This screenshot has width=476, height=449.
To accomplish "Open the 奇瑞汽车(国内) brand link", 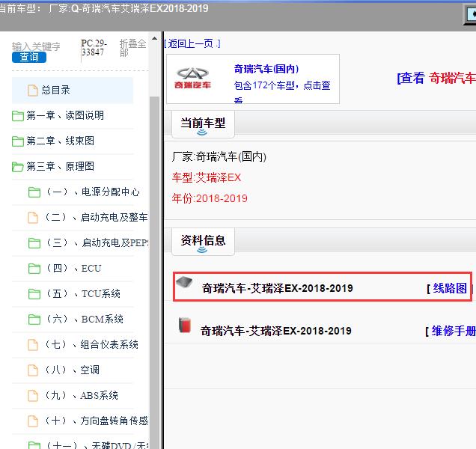I will [x=266, y=69].
